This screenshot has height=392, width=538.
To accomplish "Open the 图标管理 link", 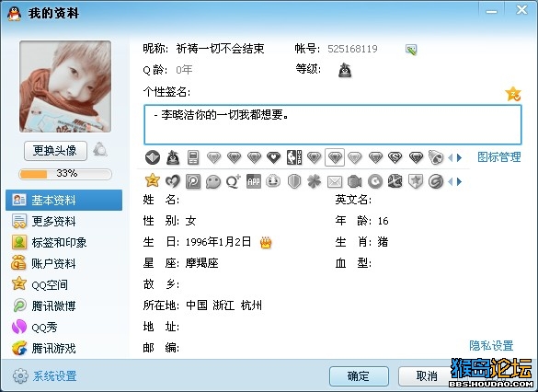I will coord(499,157).
